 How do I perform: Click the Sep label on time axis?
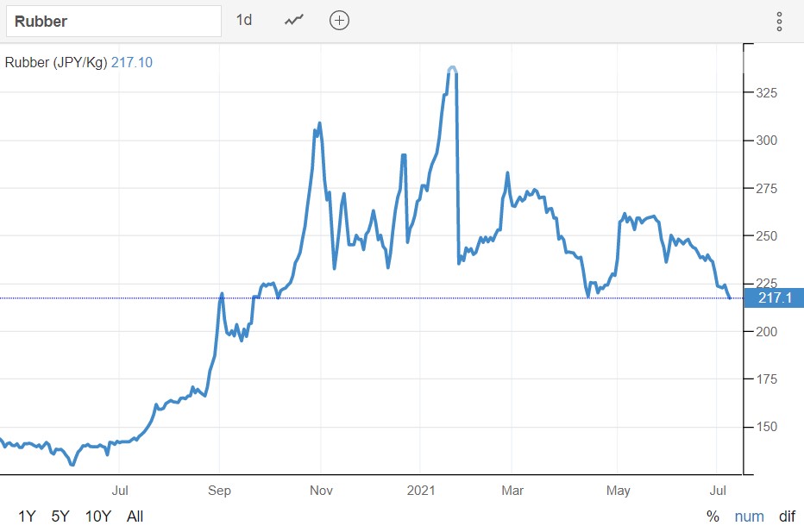point(219,491)
